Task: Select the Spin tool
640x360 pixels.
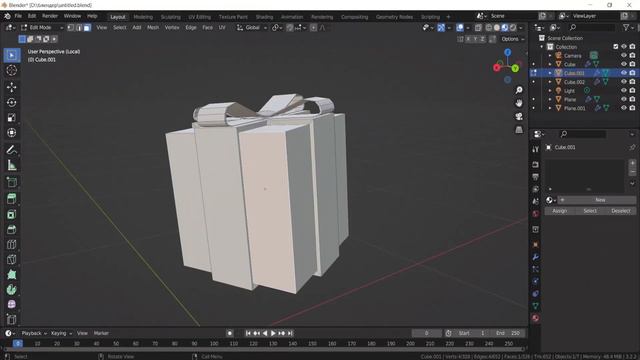Action: [11, 290]
